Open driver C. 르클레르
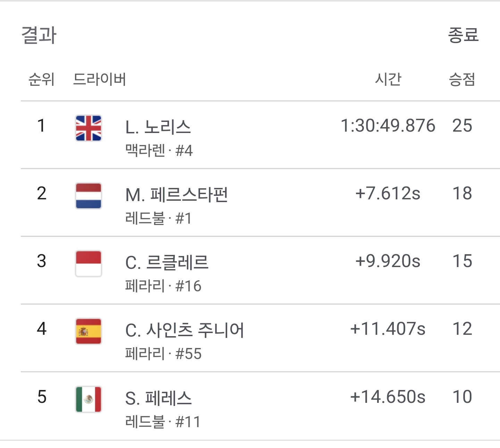 click(167, 263)
